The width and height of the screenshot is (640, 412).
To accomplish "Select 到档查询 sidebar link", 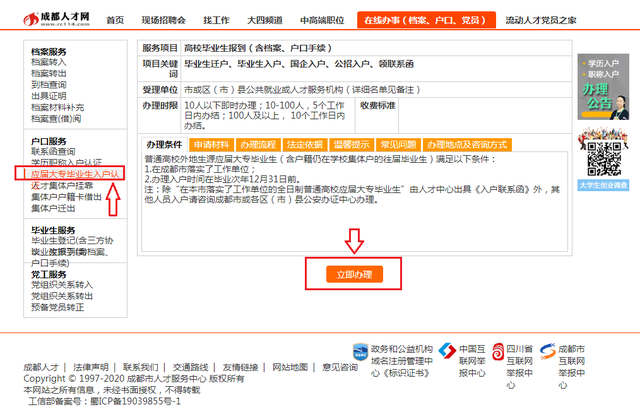I will click(x=49, y=85).
